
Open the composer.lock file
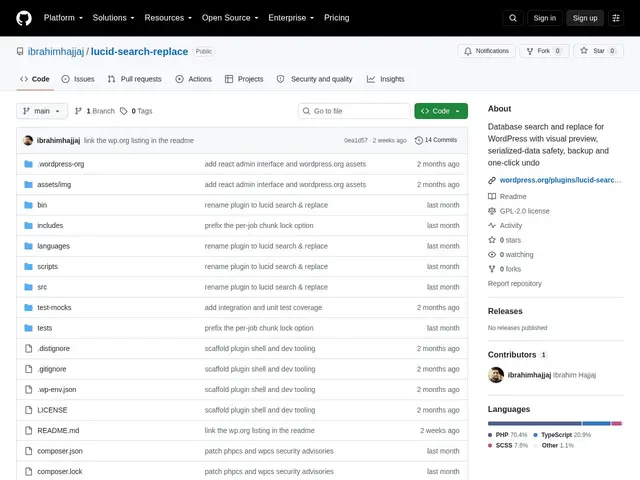pyautogui.click(x=60, y=471)
